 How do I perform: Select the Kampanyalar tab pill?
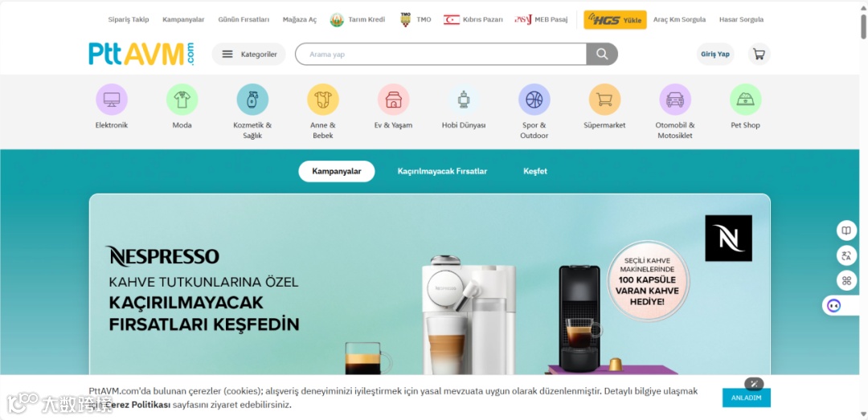coord(337,172)
